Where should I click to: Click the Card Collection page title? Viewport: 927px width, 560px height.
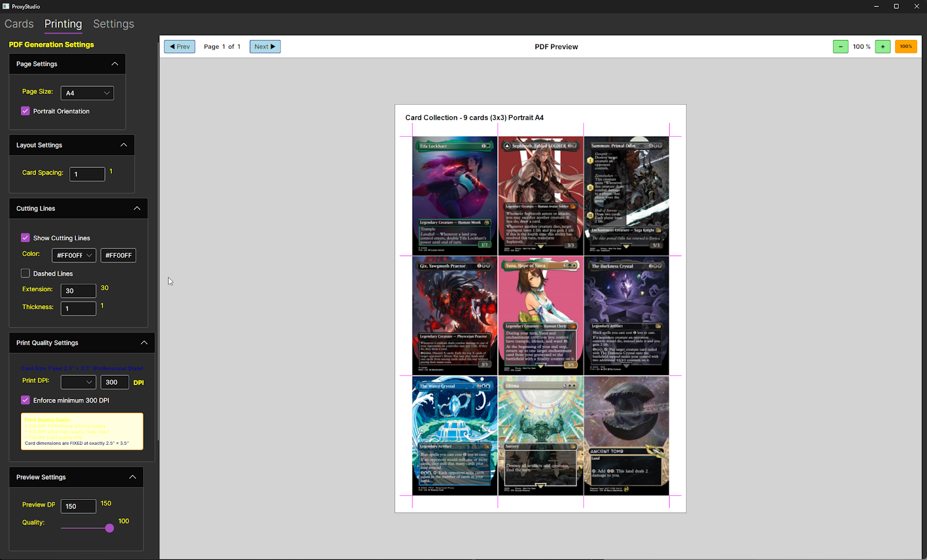coord(475,118)
